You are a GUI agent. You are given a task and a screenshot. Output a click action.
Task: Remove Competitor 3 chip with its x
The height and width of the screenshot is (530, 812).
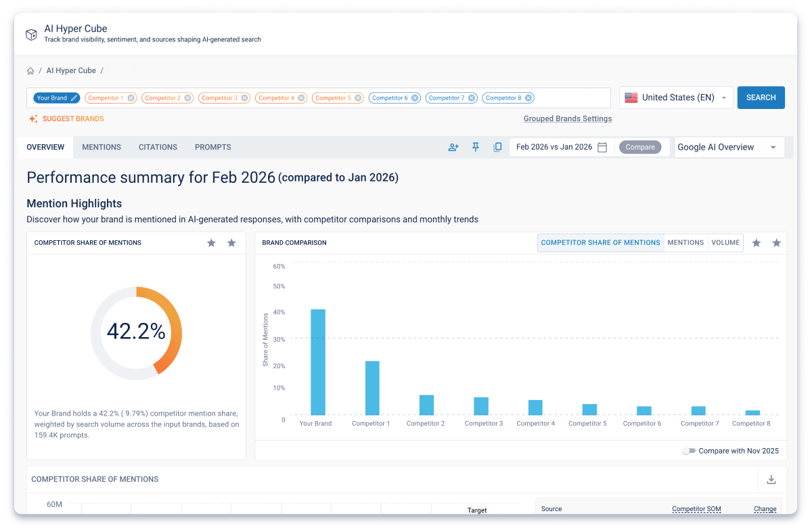(245, 98)
